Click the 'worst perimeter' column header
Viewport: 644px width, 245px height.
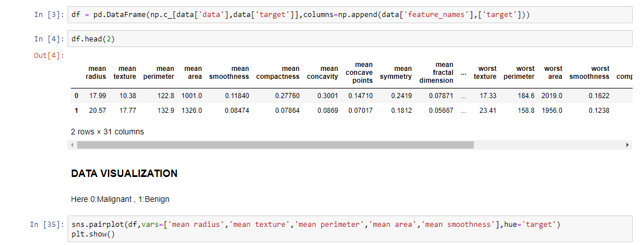pyautogui.click(x=519, y=73)
